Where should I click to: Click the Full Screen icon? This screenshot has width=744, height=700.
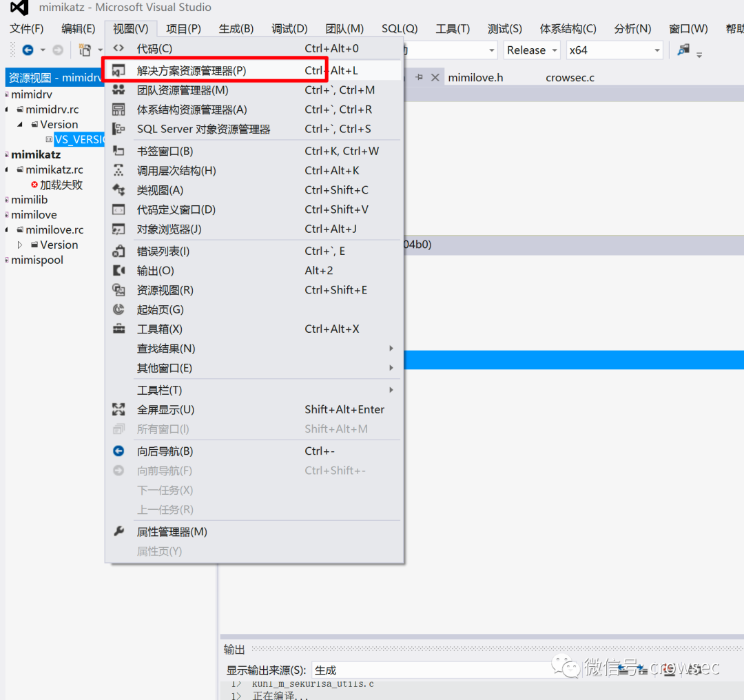pyautogui.click(x=118, y=409)
